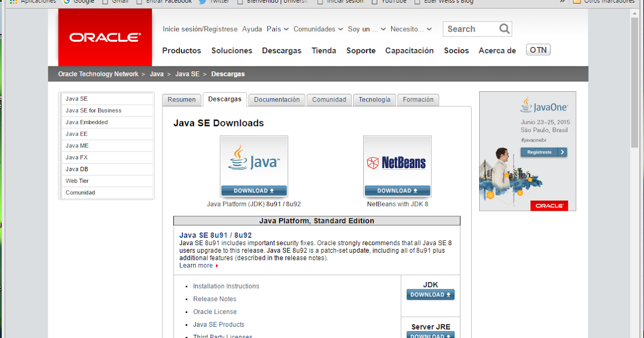The image size is (644, 338).
Task: Open the Release Notes link
Action: pyautogui.click(x=215, y=299)
